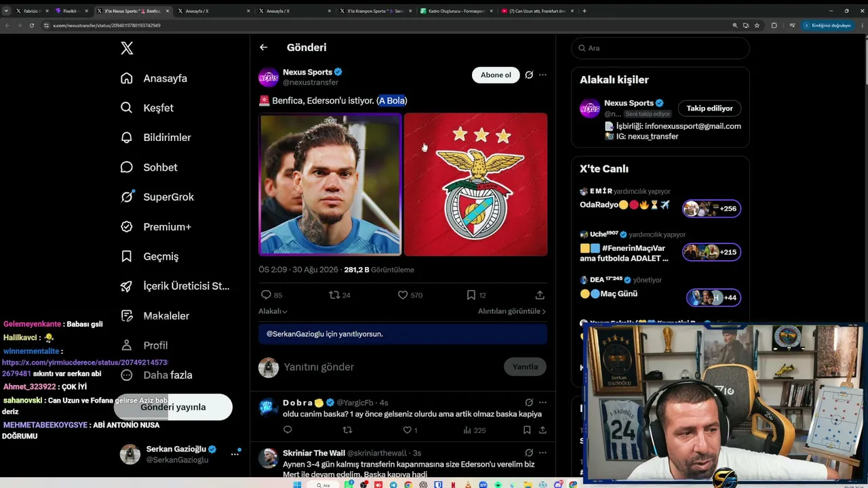This screenshot has height=488, width=868.
Task: Open İçerik Üreticisi Stüdyosu
Action: click(x=175, y=286)
